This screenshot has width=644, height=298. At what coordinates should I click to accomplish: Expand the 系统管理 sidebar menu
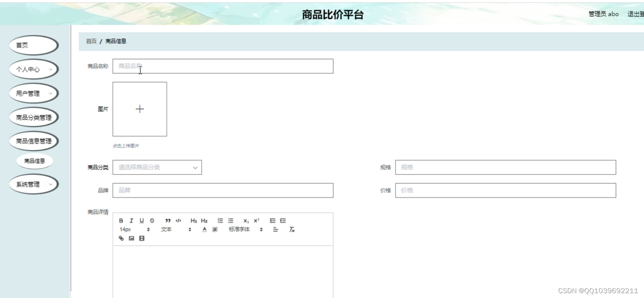(x=34, y=184)
